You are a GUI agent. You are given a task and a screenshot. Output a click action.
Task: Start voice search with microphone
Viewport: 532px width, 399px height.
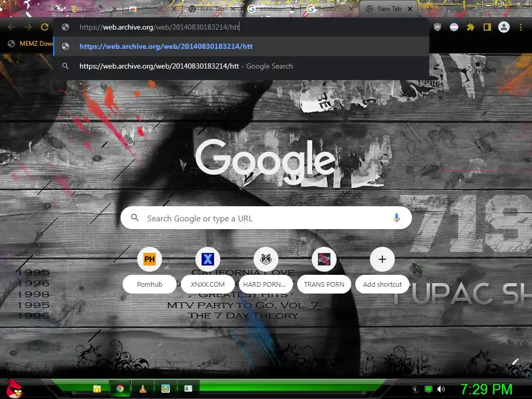click(396, 218)
